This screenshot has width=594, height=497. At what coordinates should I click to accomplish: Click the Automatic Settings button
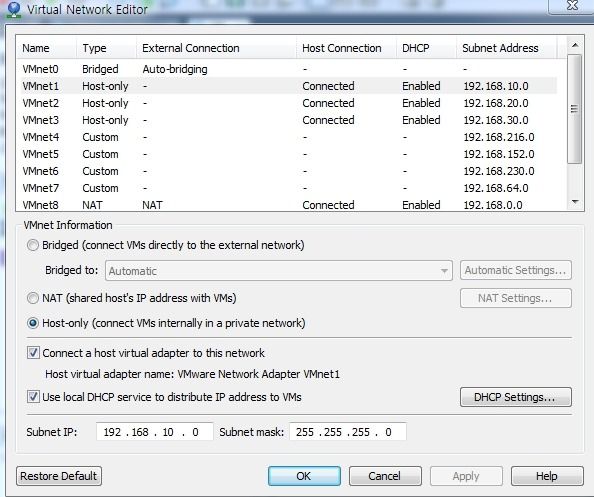click(516, 270)
